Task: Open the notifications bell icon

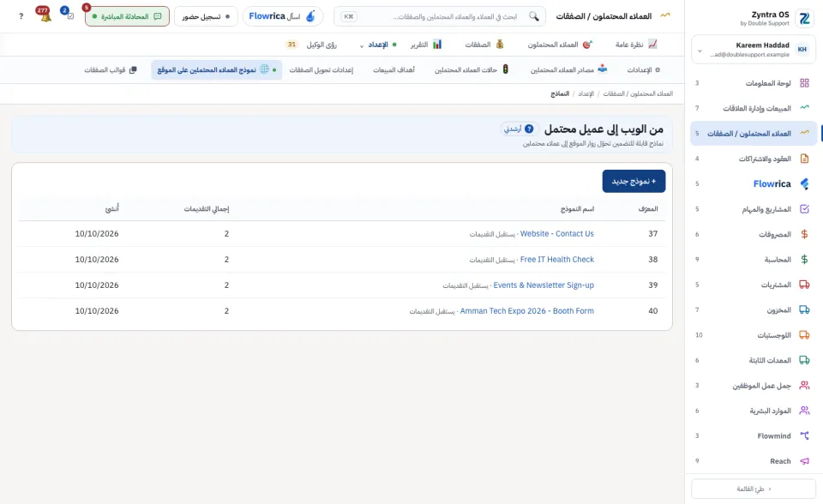Action: [x=45, y=15]
